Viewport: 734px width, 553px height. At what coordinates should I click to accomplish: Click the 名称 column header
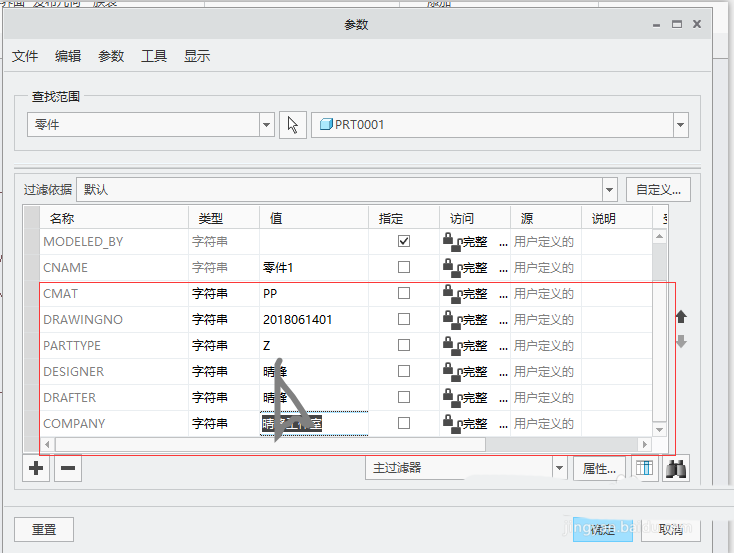pyautogui.click(x=114, y=218)
